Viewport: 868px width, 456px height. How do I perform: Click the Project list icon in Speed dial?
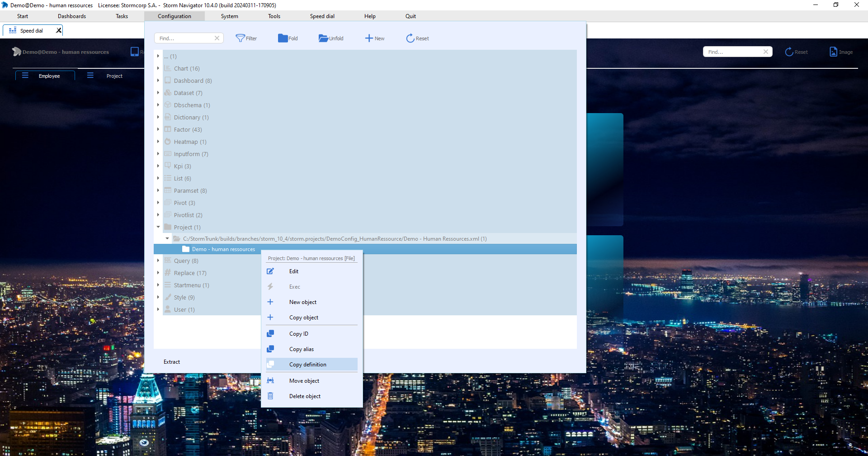point(90,76)
